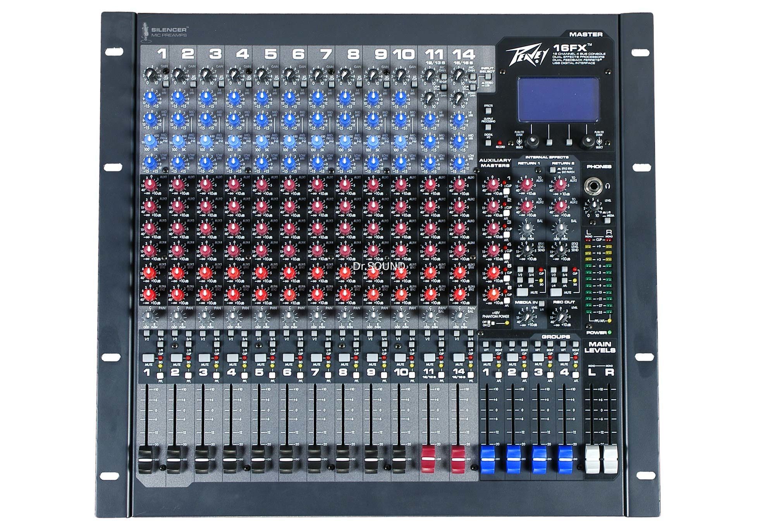
Task: Toggle the Phones L/R Media switch
Action: (x=607, y=220)
